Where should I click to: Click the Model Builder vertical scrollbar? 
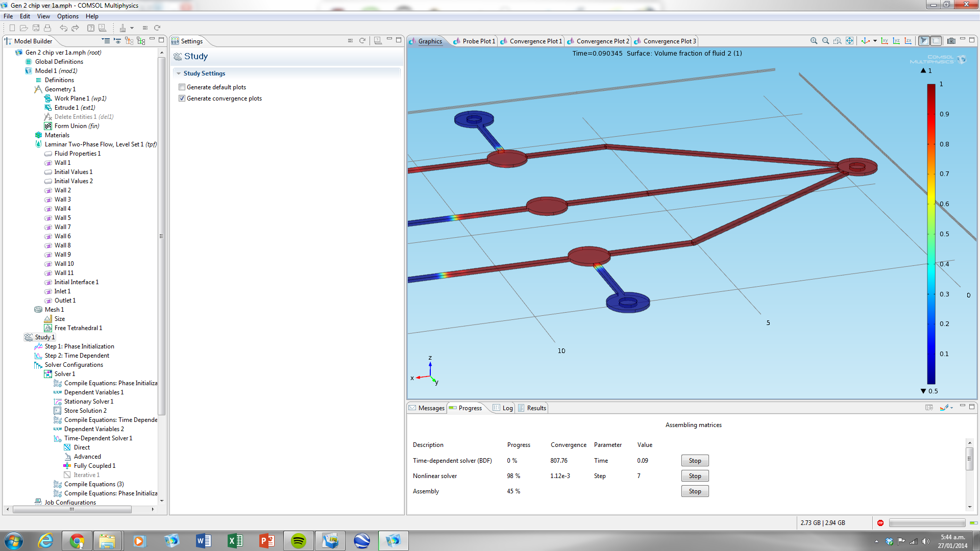coord(162,236)
